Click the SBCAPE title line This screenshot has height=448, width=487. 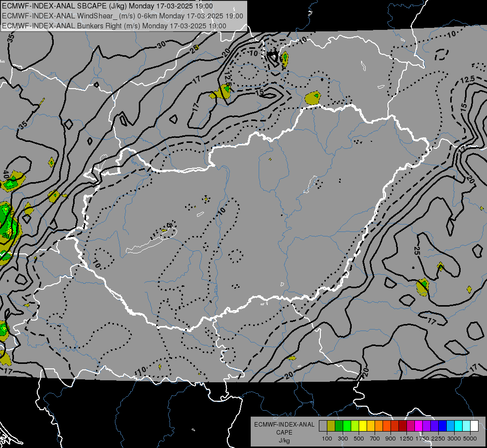click(x=107, y=6)
